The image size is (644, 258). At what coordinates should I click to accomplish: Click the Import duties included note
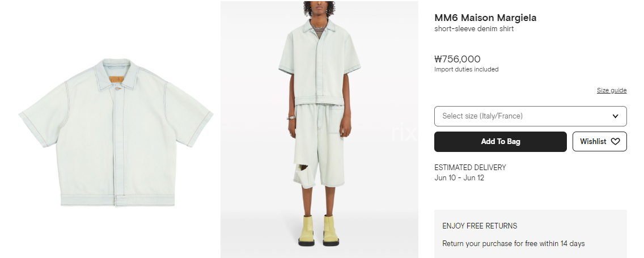click(x=466, y=69)
